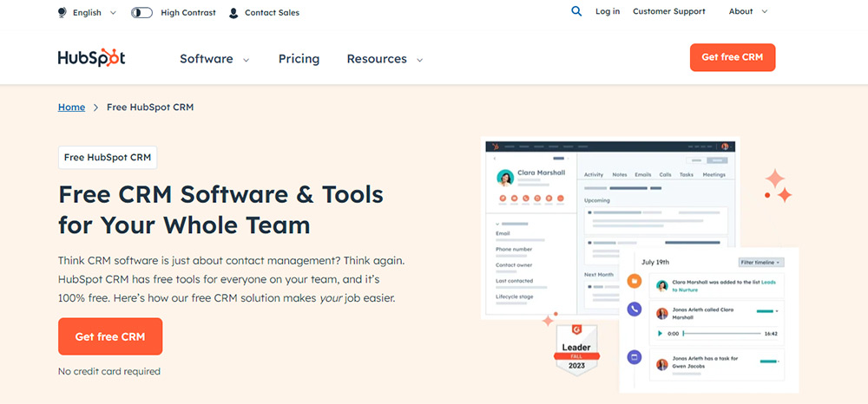Click Clara Marshall's profile avatar

505,178
